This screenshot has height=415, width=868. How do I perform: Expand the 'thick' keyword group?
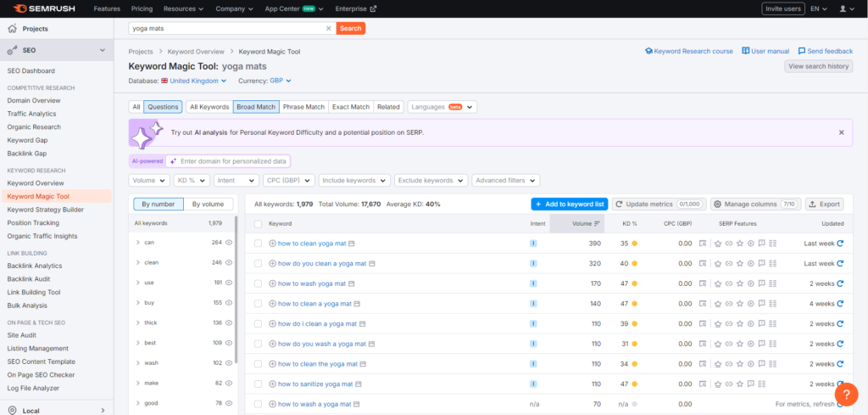(x=138, y=323)
